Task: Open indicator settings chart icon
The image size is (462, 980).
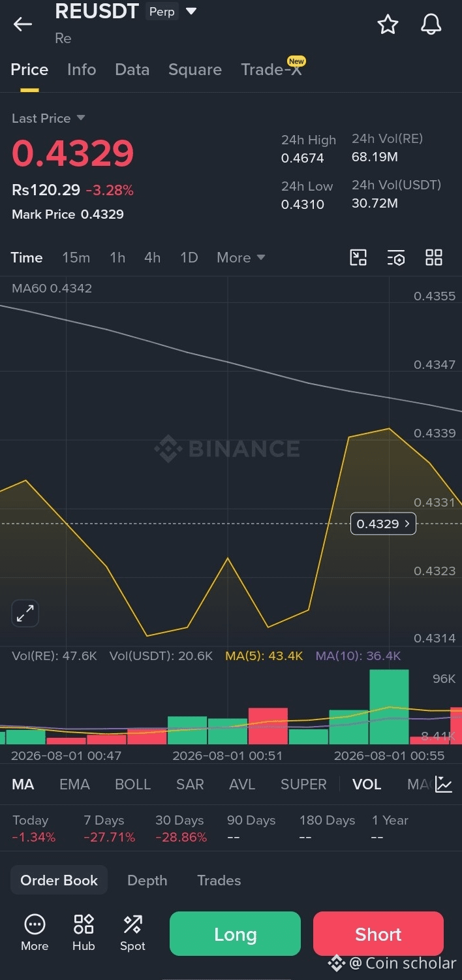Action: (x=444, y=784)
